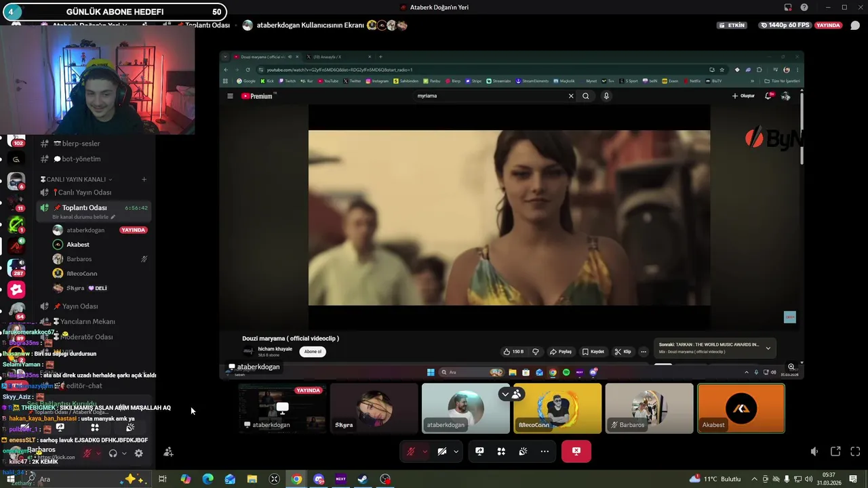Select Skyra in voice channel list

pos(75,288)
